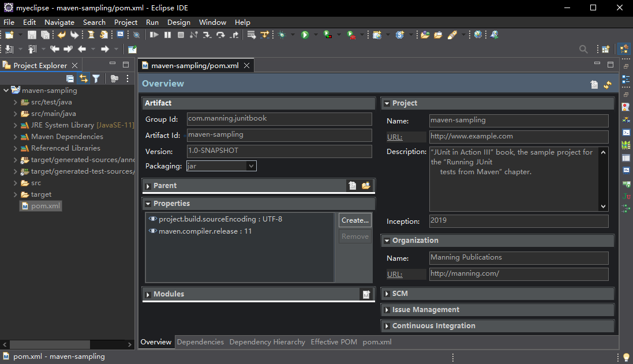633x364 pixels.
Task: Click the Next Annotation icon
Action: (x=9, y=49)
